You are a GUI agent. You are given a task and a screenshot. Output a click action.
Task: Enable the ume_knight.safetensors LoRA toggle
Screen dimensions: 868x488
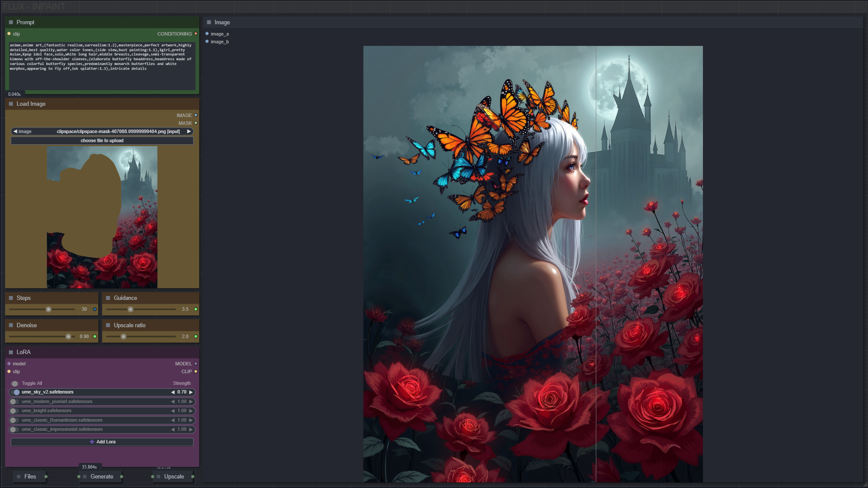[x=14, y=411]
